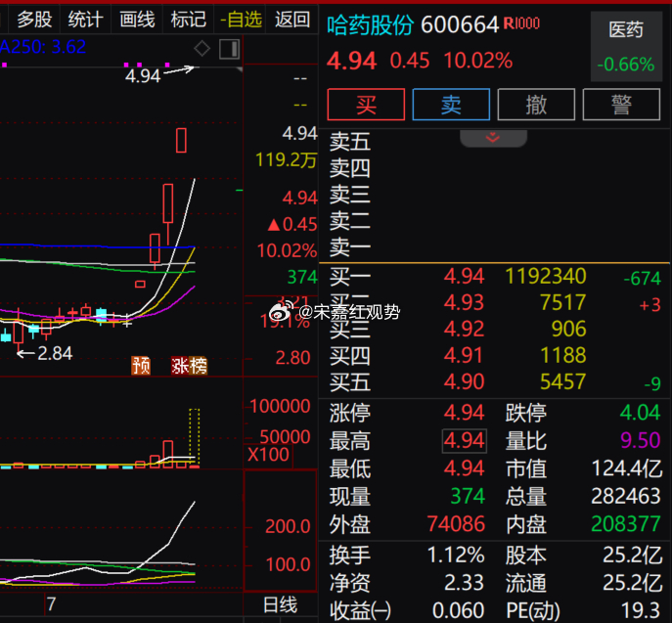Click the 卖五 row label

pos(350,142)
